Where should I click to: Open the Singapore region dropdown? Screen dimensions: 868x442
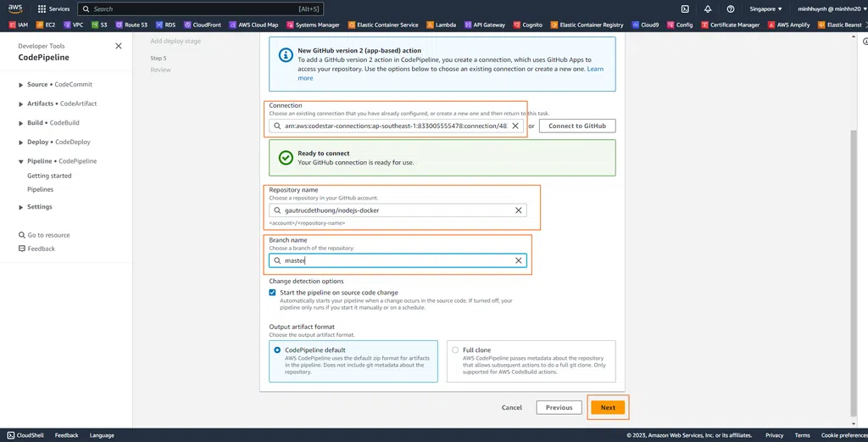tap(765, 8)
